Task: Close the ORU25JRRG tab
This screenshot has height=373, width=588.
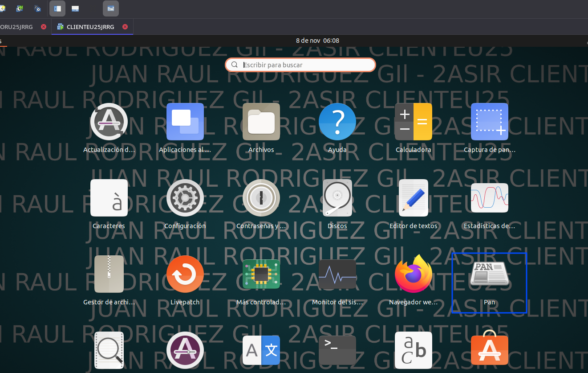Action: pyautogui.click(x=43, y=27)
